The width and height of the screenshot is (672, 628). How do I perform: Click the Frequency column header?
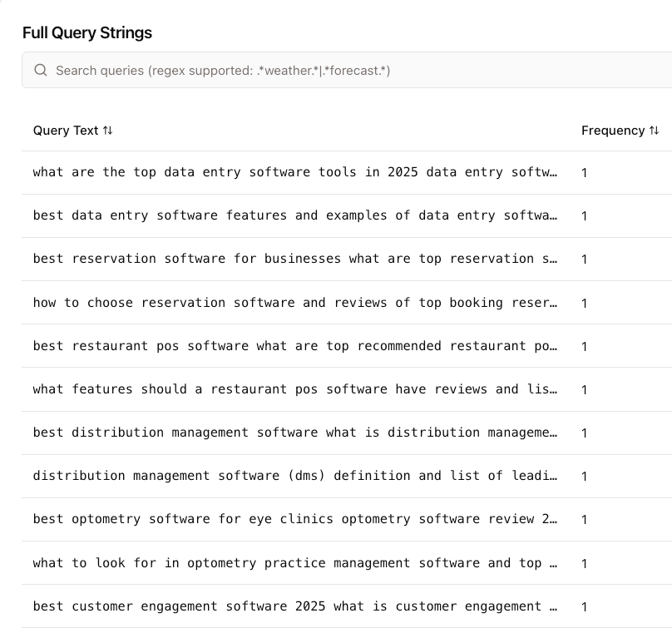(x=613, y=131)
